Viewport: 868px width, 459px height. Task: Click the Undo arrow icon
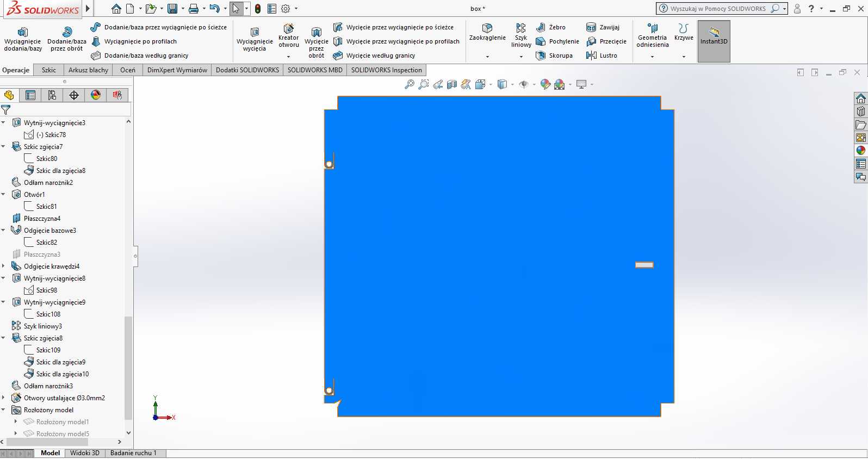click(214, 9)
